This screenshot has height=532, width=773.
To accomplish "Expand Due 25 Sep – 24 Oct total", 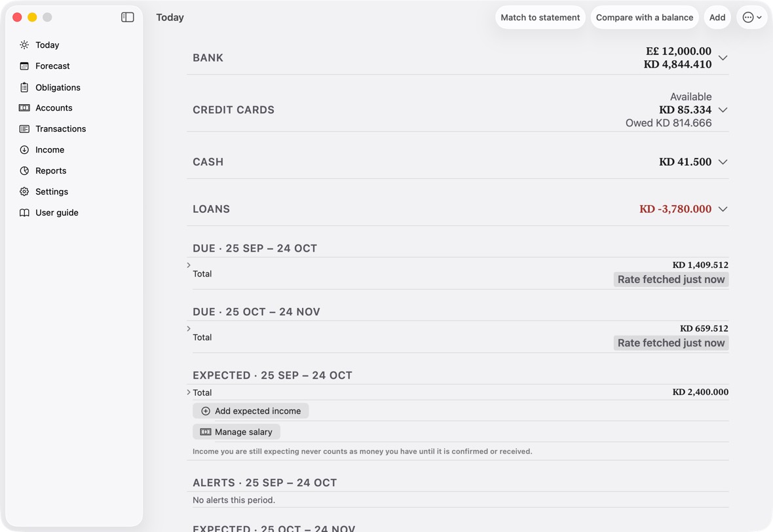I will click(x=189, y=265).
